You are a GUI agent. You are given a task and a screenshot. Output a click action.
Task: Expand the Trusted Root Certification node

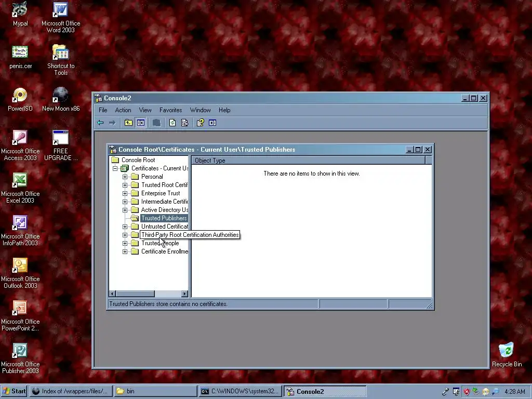(x=125, y=185)
